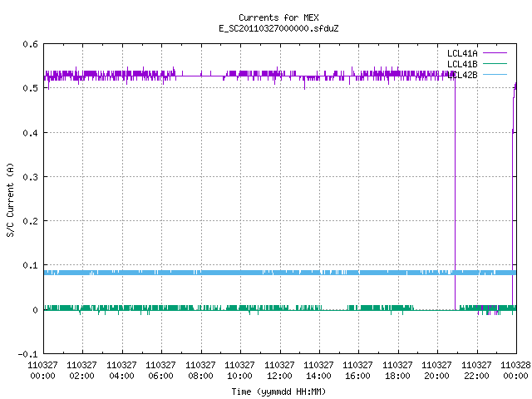Click the y-axis tick value 0.3
532x399 pixels.
point(30,177)
